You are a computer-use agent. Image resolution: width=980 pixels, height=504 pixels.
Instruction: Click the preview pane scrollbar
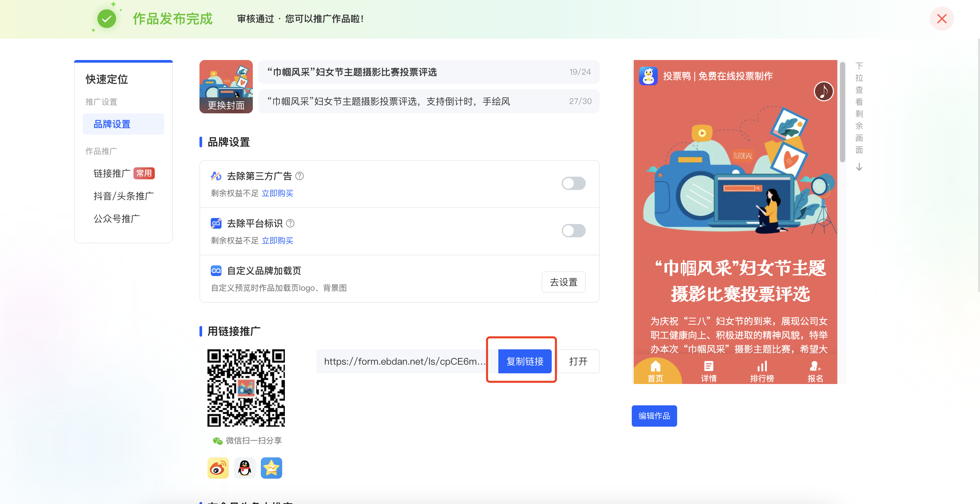pyautogui.click(x=842, y=112)
